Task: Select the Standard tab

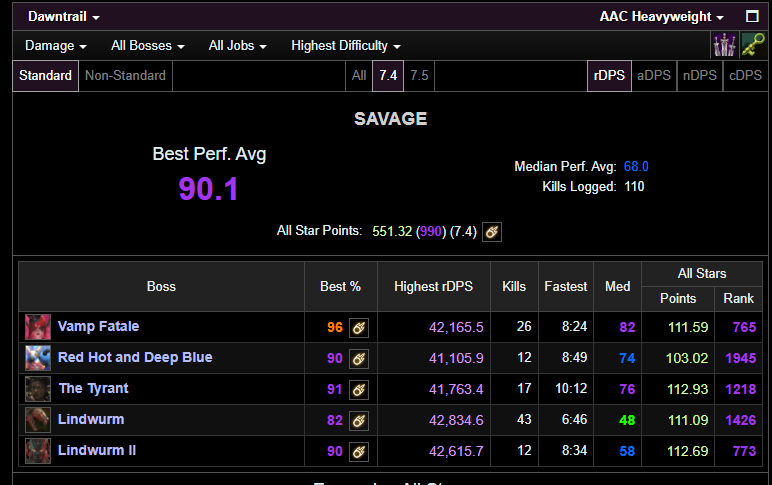Action: [x=45, y=76]
